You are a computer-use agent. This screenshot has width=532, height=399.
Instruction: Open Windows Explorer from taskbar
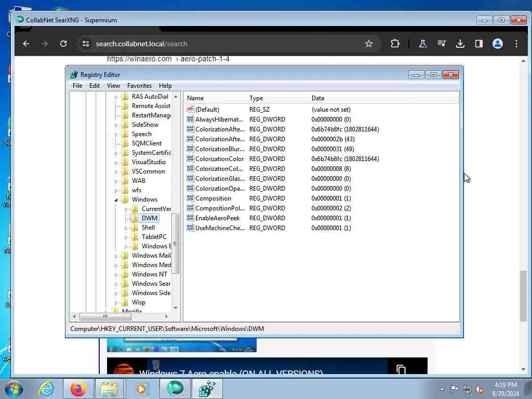coord(109,389)
